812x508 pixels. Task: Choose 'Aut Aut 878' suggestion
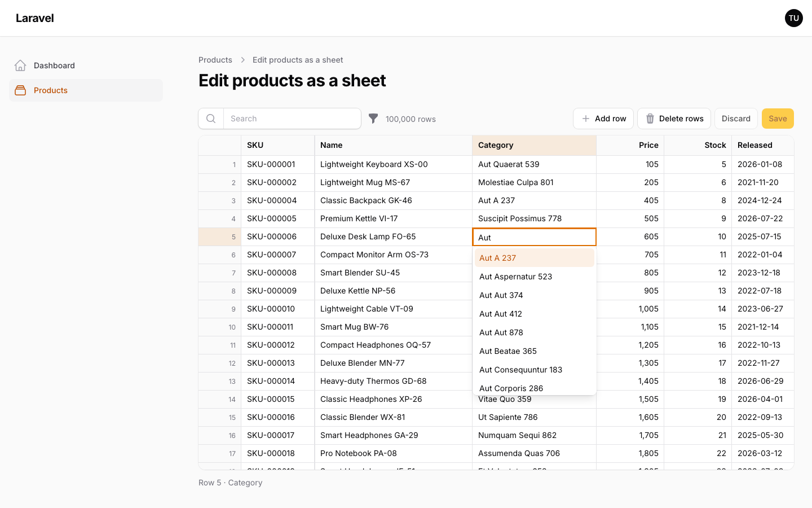pyautogui.click(x=535, y=332)
